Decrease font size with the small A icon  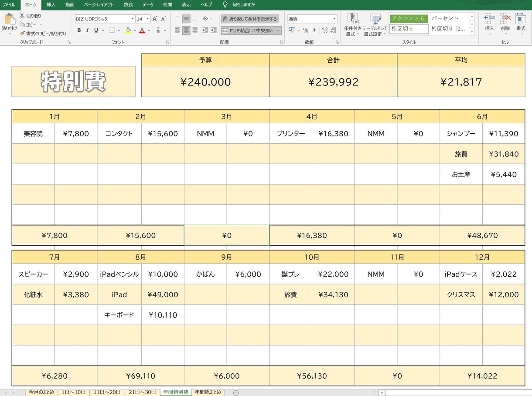pos(164,19)
